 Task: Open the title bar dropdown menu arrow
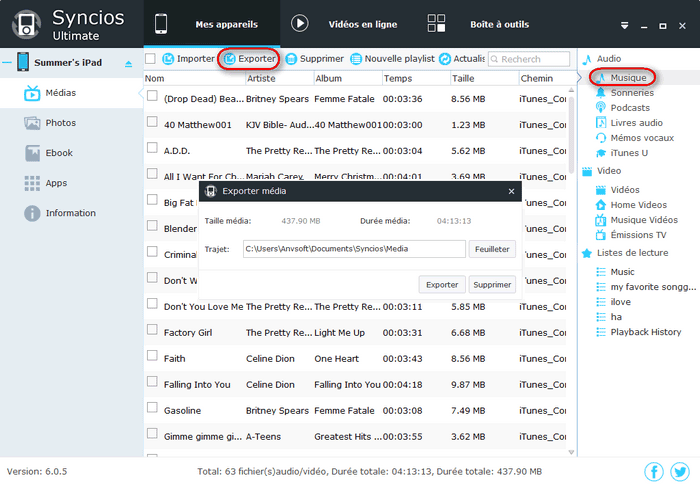point(625,24)
